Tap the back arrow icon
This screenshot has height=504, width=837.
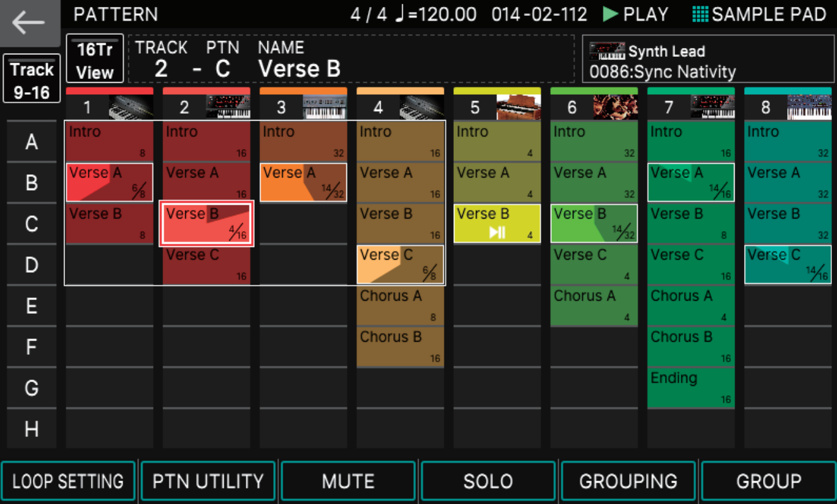click(x=29, y=23)
